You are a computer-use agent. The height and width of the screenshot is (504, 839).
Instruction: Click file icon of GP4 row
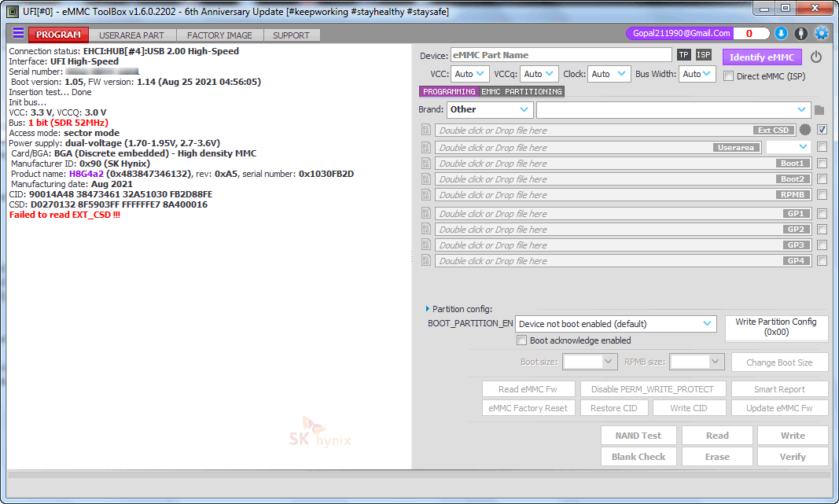[x=426, y=260]
